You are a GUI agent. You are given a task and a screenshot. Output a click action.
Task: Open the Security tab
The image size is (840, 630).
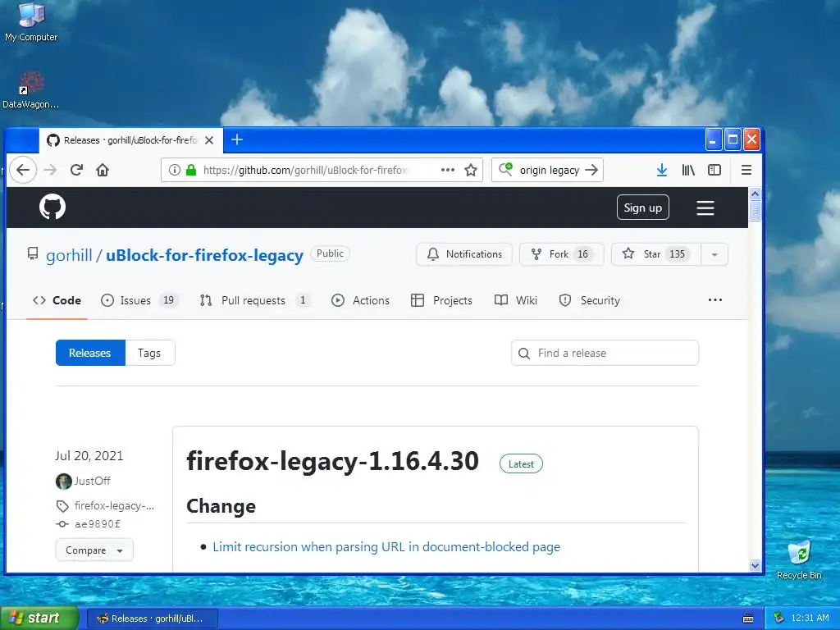click(x=589, y=300)
